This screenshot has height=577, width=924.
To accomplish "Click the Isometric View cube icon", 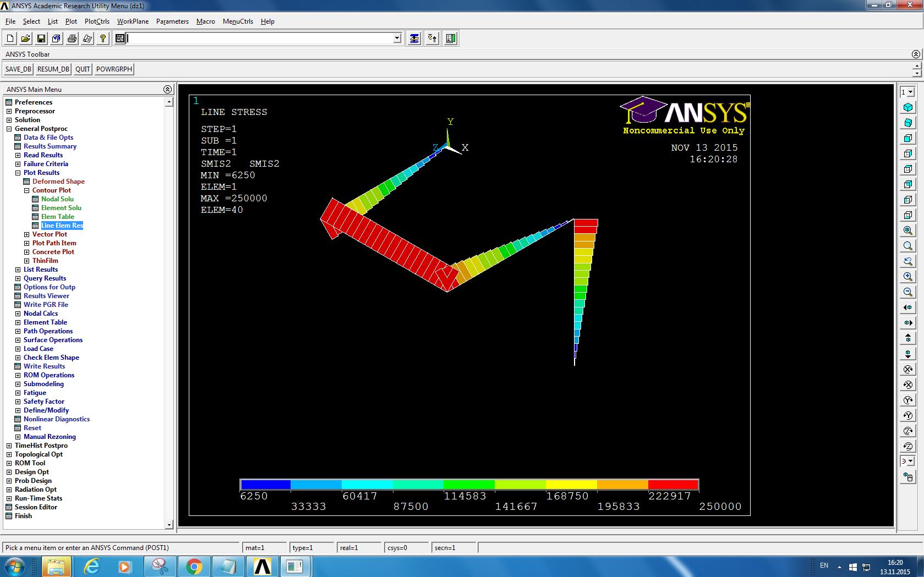I will [907, 107].
